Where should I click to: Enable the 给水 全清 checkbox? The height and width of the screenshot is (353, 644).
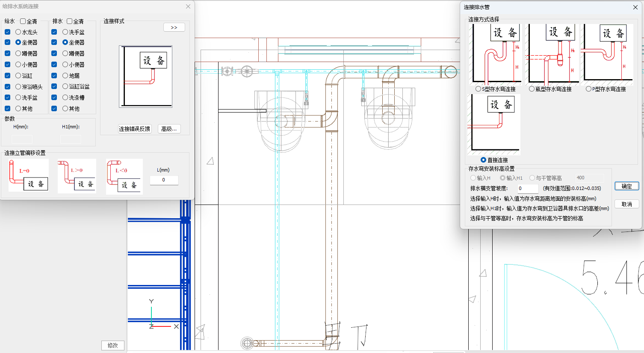coord(23,21)
